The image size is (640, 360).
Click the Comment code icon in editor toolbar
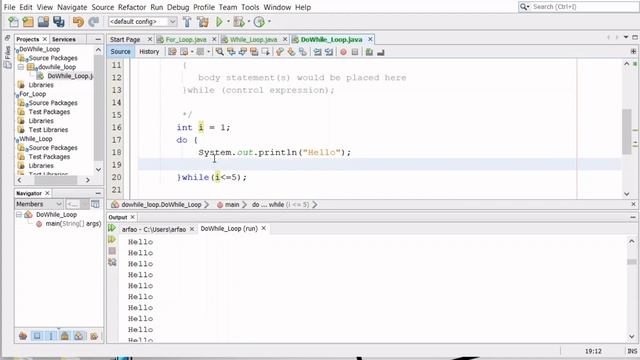369,52
